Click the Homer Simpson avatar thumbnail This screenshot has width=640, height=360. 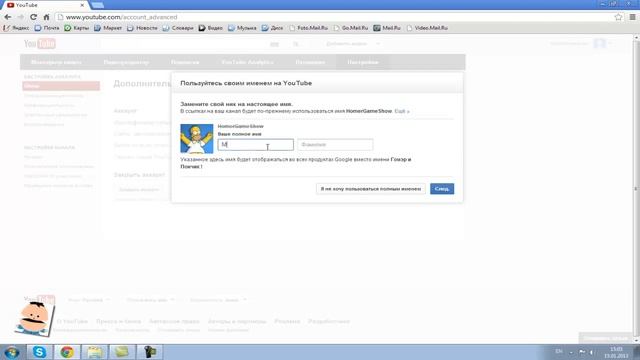coord(197,139)
